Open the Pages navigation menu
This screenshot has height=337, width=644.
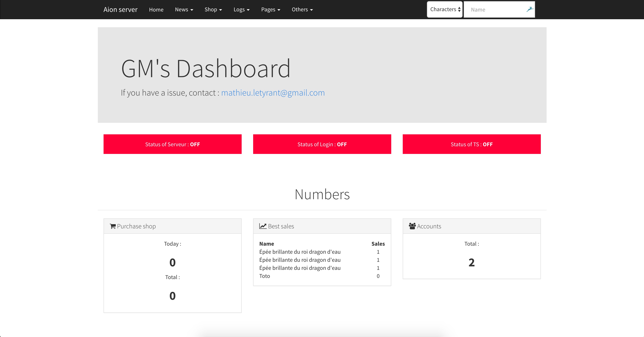tap(271, 10)
